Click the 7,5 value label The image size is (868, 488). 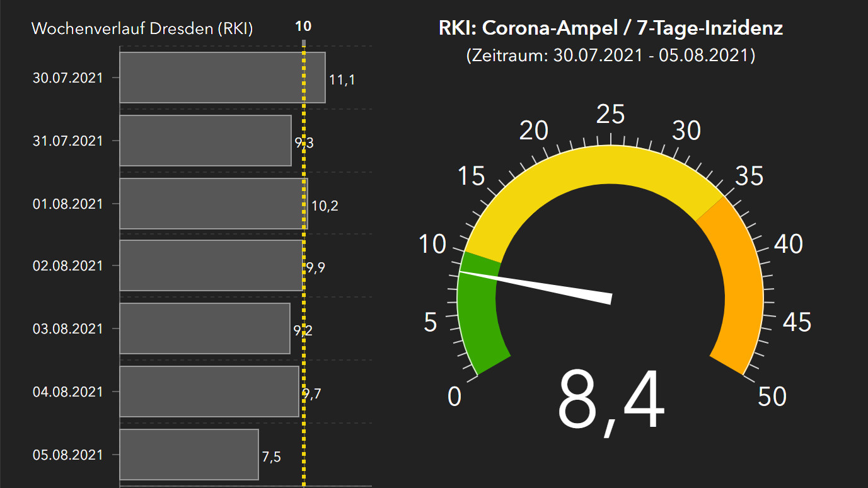271,457
